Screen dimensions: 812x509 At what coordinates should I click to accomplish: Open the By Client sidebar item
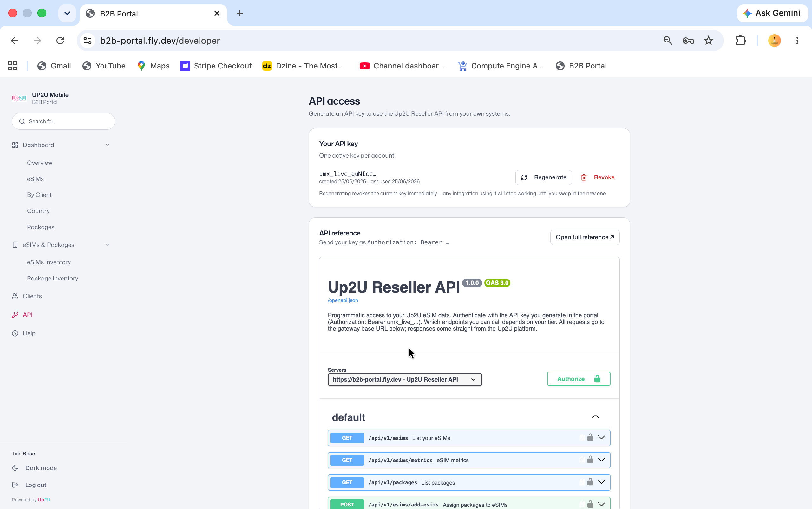39,195
